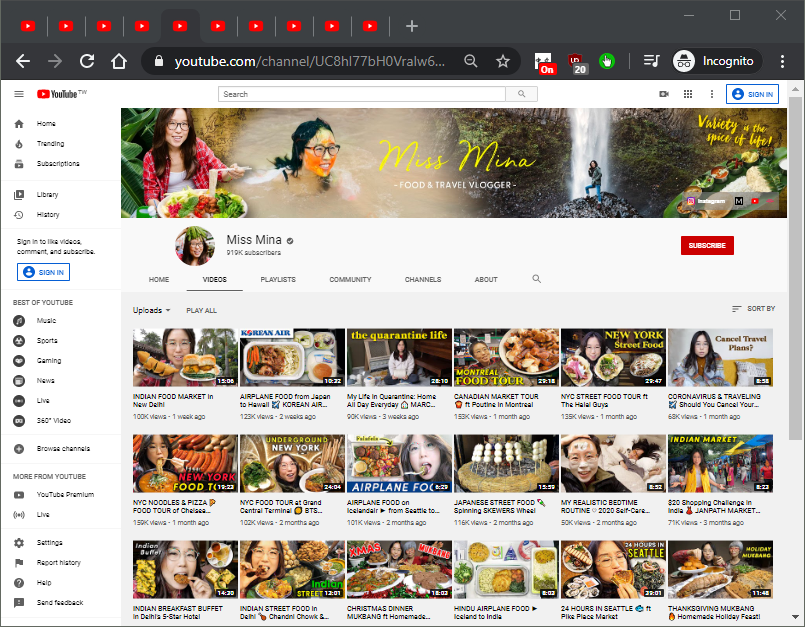Open the COMMUNITY tab

tap(350, 280)
